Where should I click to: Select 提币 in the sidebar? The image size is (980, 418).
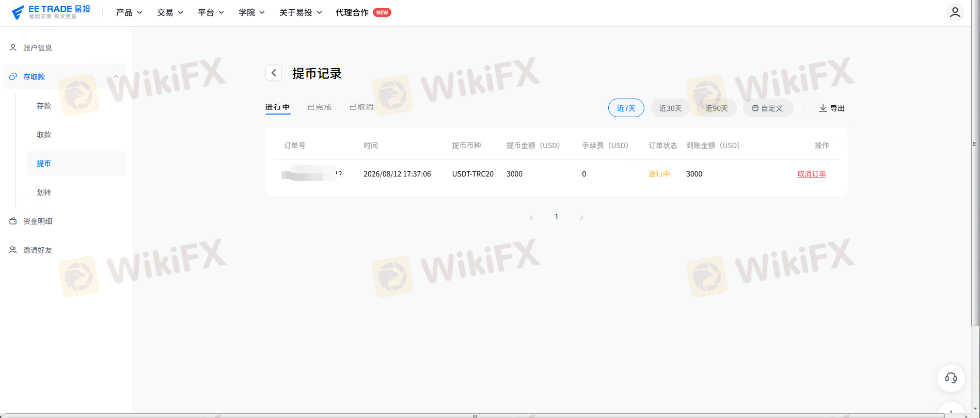click(76, 163)
